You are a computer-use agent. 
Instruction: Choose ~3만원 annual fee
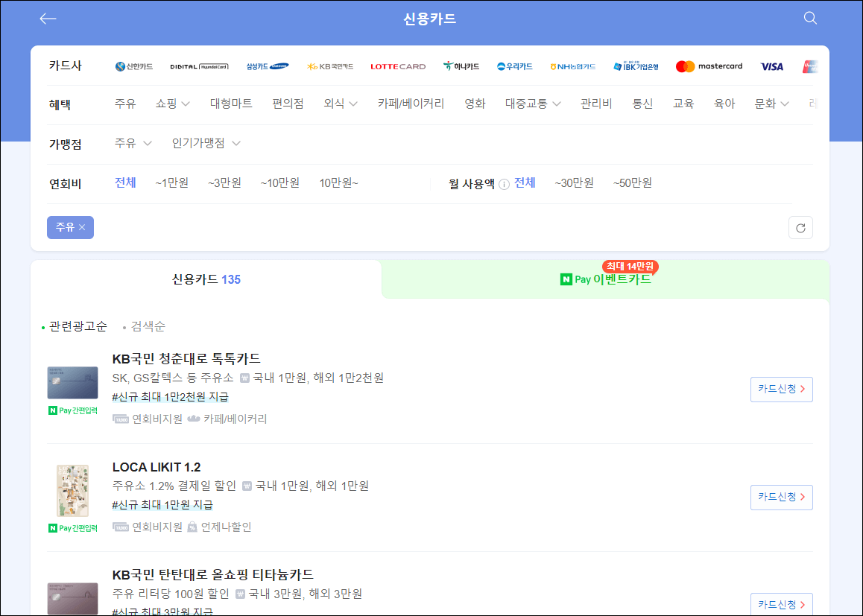(224, 182)
